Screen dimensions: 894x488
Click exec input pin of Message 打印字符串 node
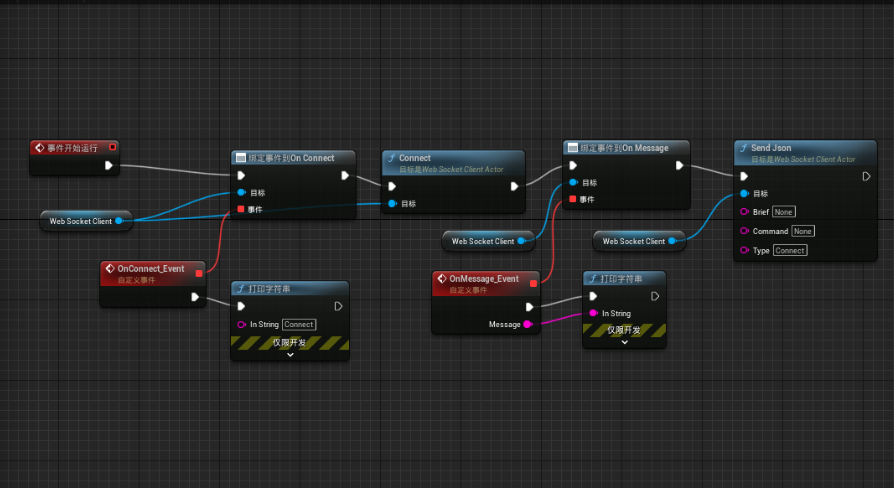[593, 296]
